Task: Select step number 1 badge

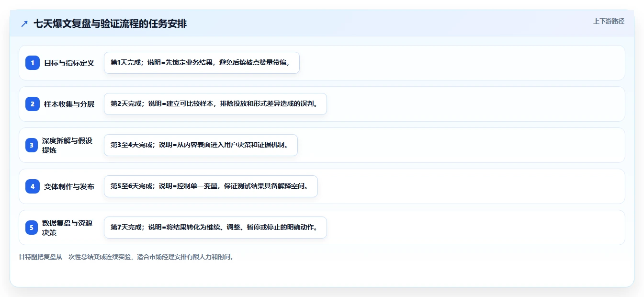Action: coord(33,63)
